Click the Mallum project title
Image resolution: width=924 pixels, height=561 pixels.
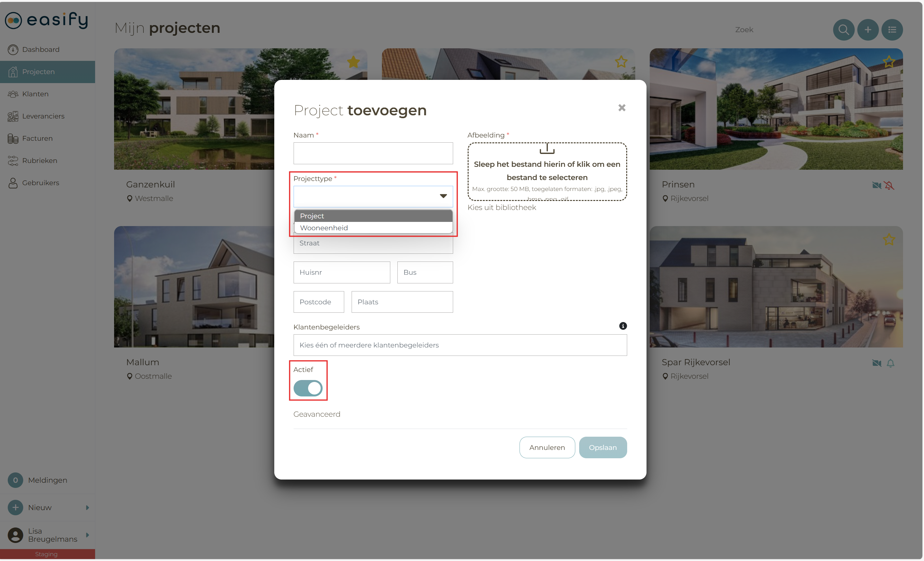[x=142, y=362]
